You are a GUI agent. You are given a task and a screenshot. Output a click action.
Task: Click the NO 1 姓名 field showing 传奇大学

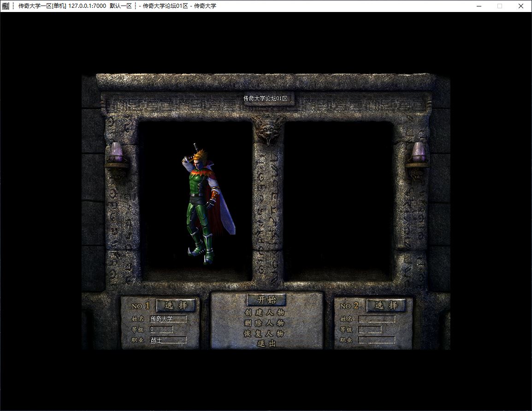(x=168, y=319)
